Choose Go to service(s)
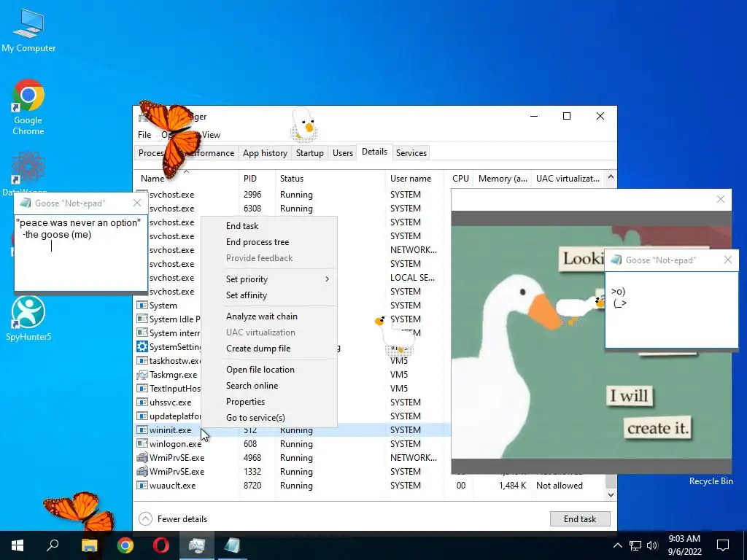Image resolution: width=747 pixels, height=560 pixels. point(255,418)
